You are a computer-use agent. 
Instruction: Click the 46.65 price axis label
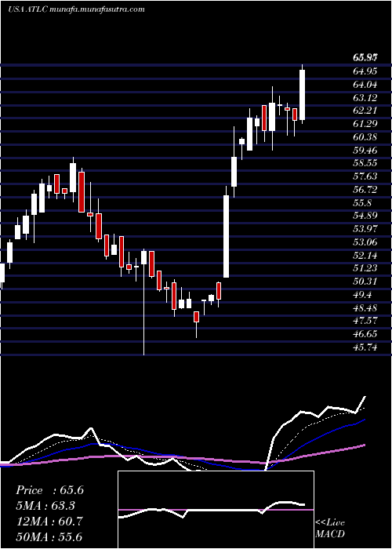365,334
